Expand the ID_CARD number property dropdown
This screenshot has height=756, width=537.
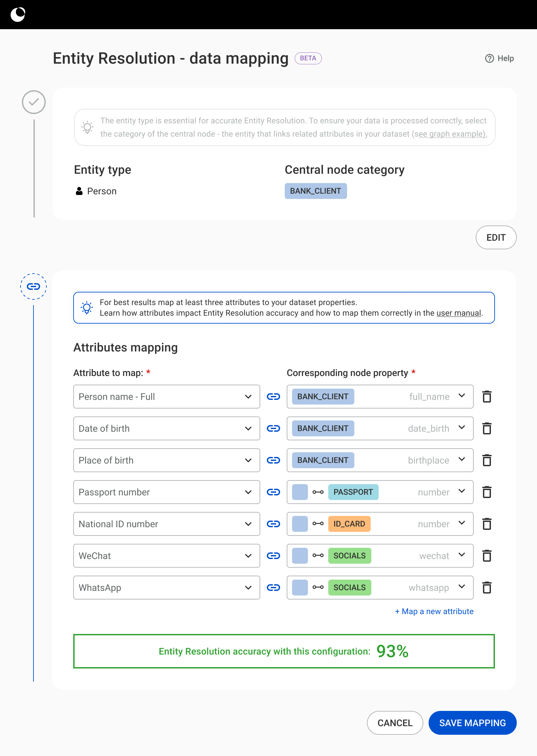click(380, 524)
